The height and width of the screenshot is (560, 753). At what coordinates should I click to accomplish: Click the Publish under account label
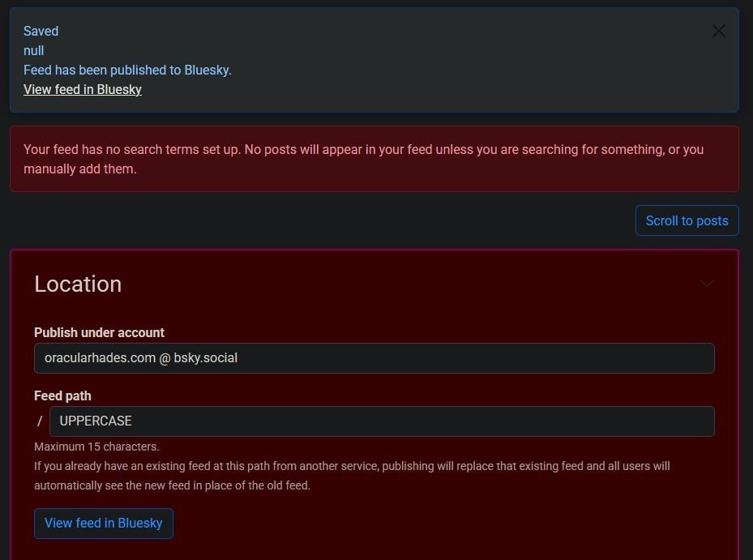pos(99,332)
